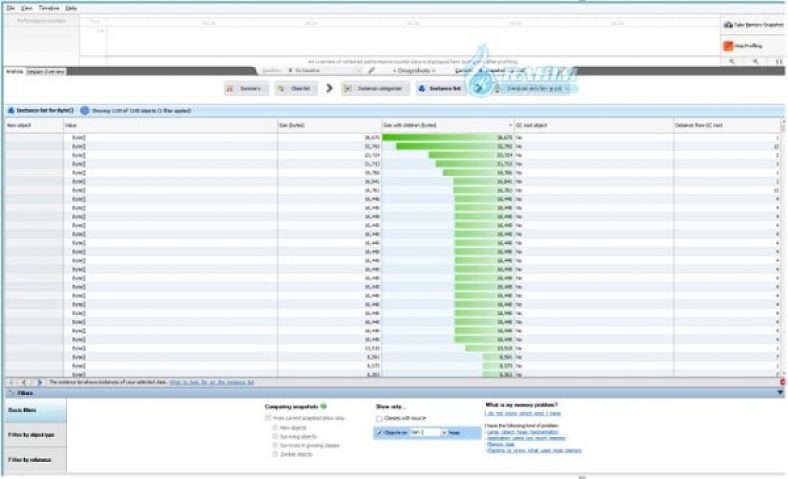Viewport: 788px width, 479px height.
Task: Open Large object heap fragmentation link
Action: [523, 432]
